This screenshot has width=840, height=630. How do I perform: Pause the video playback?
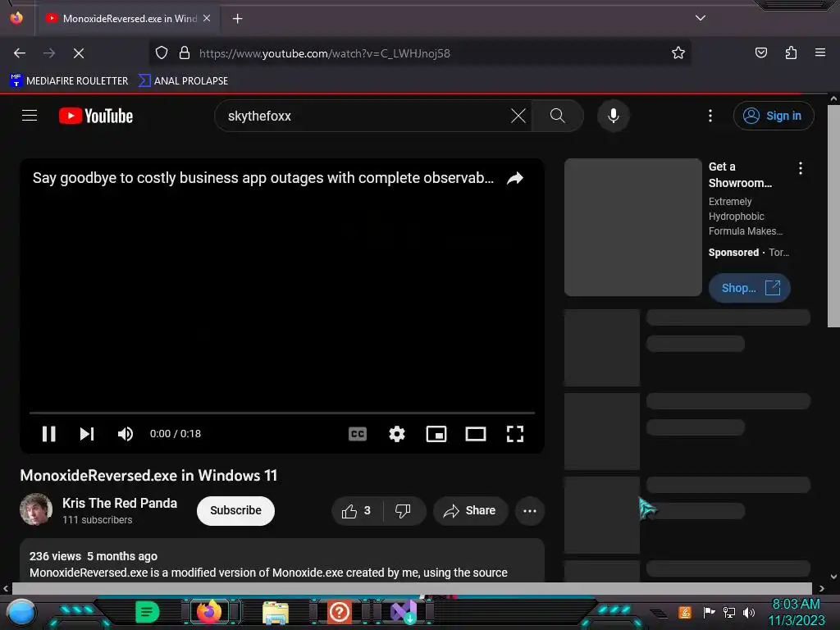pos(48,434)
